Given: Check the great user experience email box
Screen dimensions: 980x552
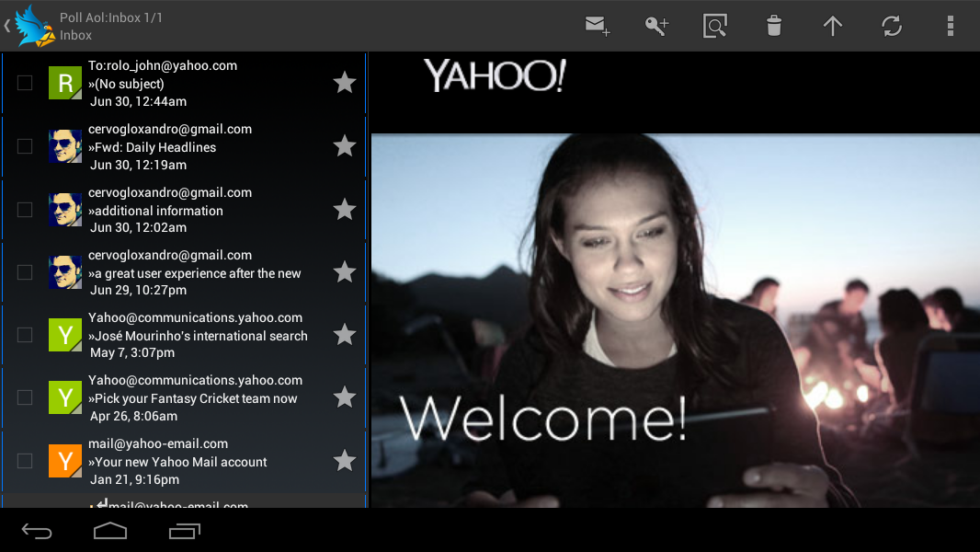Looking at the screenshot, I should click(x=25, y=272).
